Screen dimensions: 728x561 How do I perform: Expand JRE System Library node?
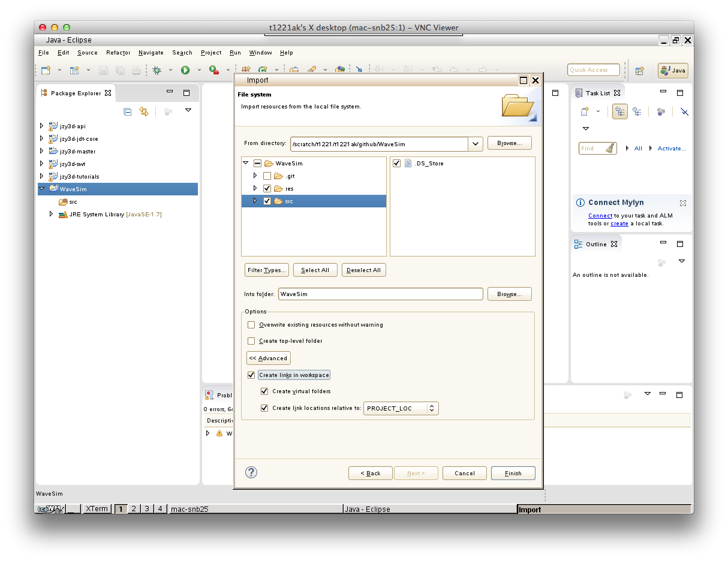coord(52,214)
